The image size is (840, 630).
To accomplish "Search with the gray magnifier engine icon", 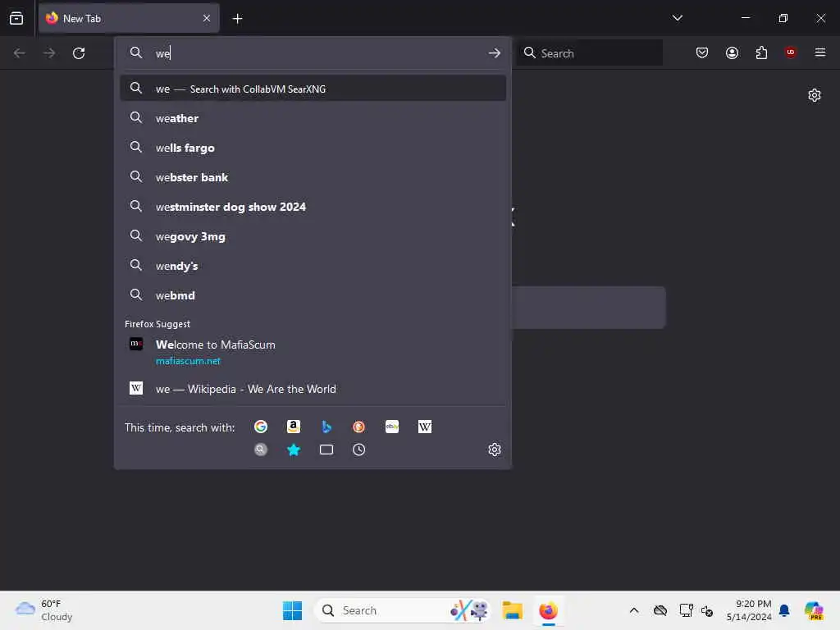I will (x=261, y=450).
